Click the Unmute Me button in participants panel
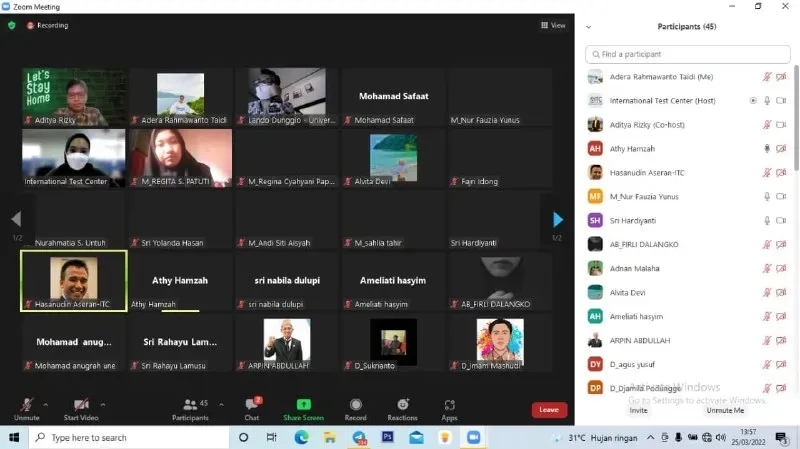 [x=725, y=410]
